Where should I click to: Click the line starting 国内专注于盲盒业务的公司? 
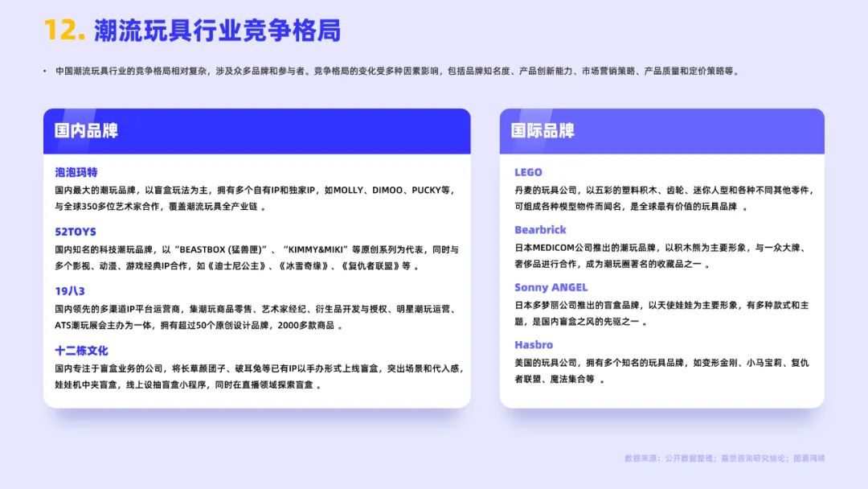point(259,368)
